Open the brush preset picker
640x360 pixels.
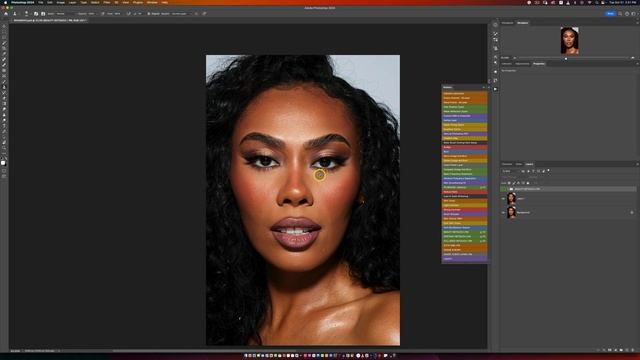(x=27, y=13)
